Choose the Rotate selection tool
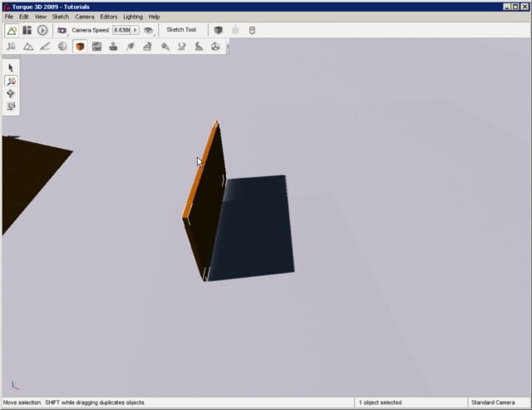Image resolution: width=532 pixels, height=410 pixels. (11, 94)
